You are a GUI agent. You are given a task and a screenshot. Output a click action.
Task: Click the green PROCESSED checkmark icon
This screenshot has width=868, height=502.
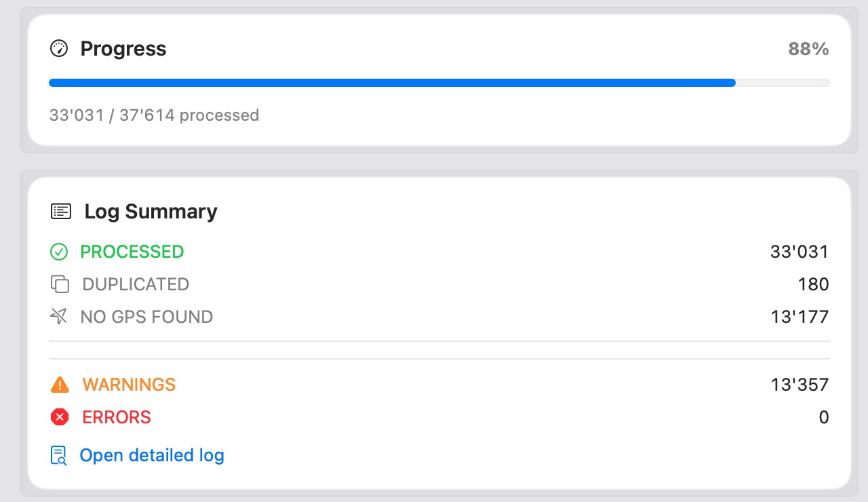point(60,252)
